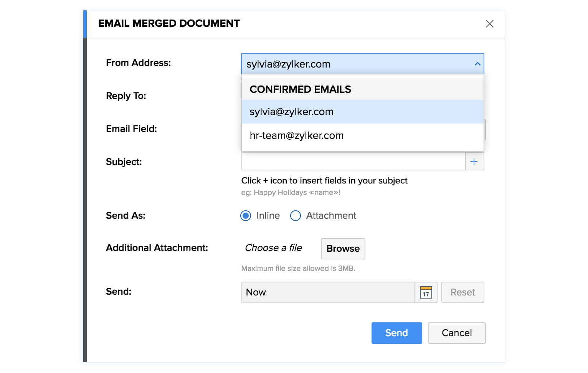Click the From Address combo box
Viewport: 588px width, 373px height.
[357, 64]
